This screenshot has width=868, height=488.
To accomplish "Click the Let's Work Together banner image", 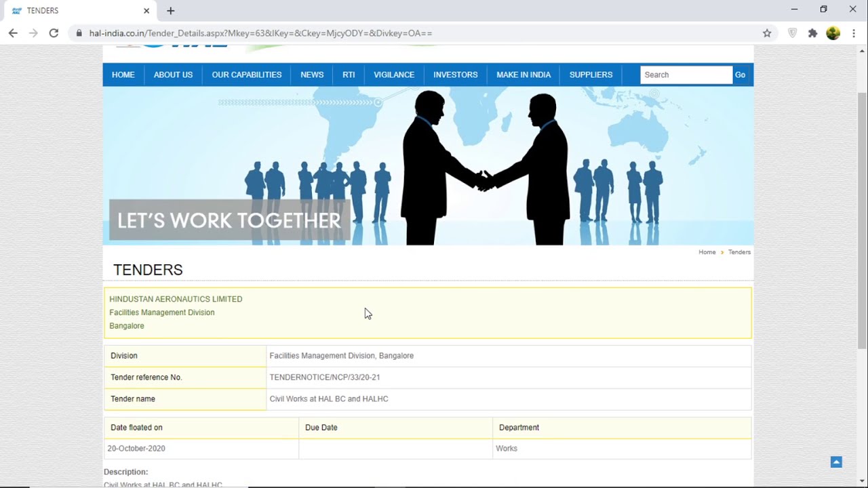I will pos(428,166).
